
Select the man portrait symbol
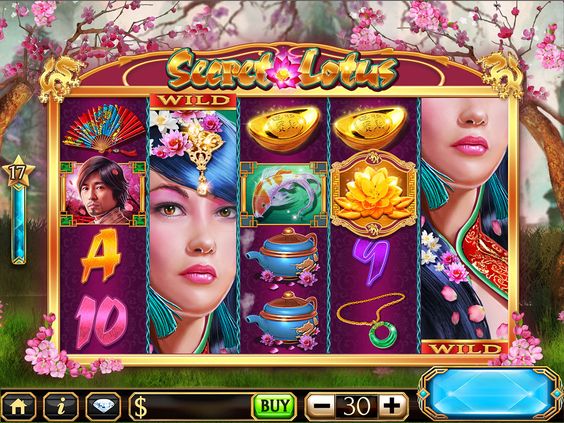(x=103, y=193)
